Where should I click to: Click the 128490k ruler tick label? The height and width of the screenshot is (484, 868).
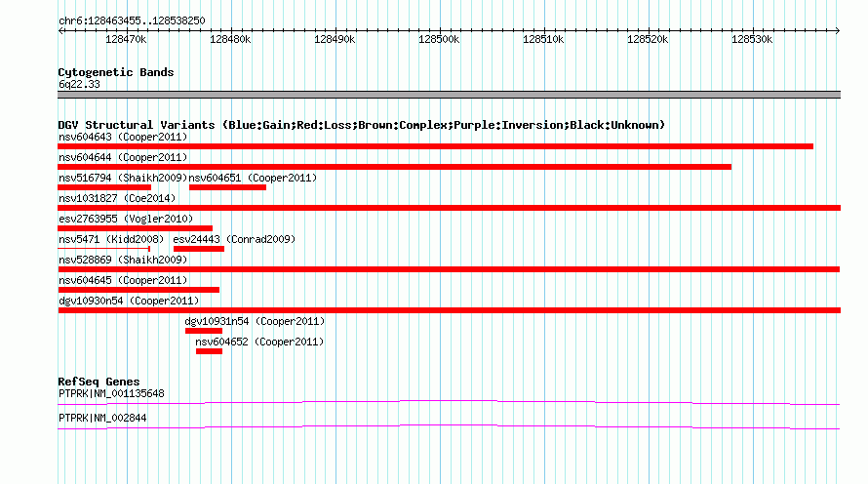tap(335, 39)
